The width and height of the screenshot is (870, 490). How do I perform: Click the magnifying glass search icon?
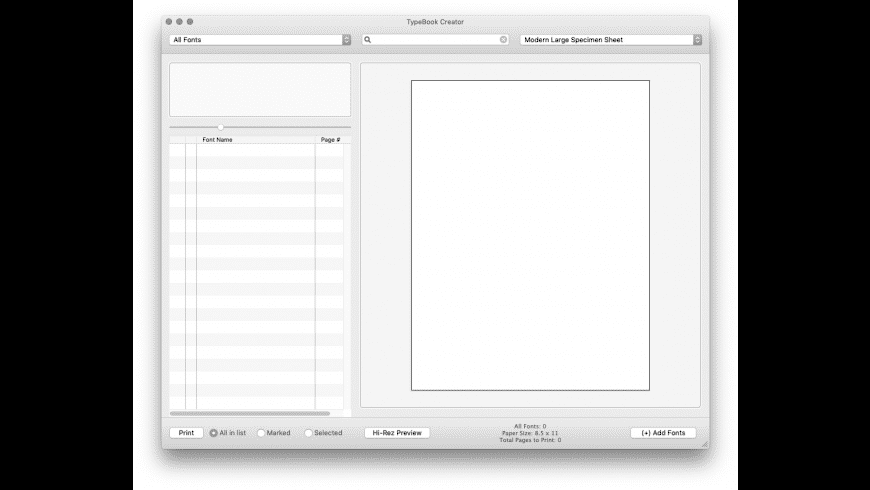click(367, 40)
